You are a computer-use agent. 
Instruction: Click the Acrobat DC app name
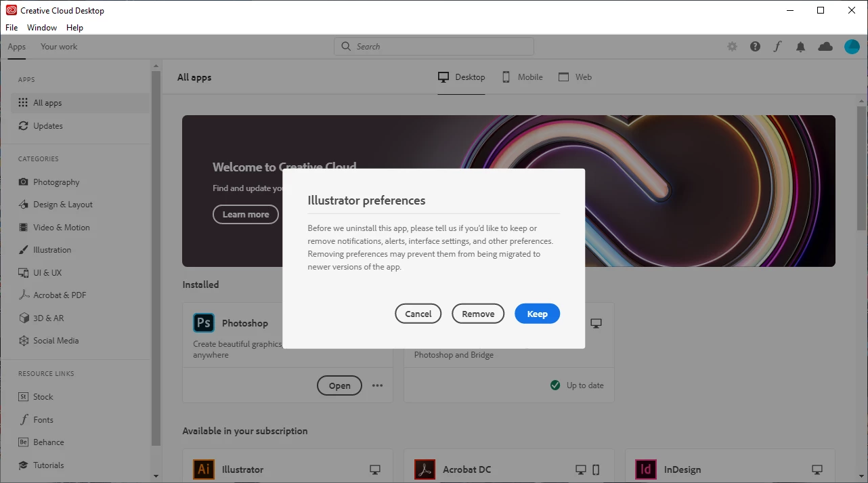pos(467,469)
